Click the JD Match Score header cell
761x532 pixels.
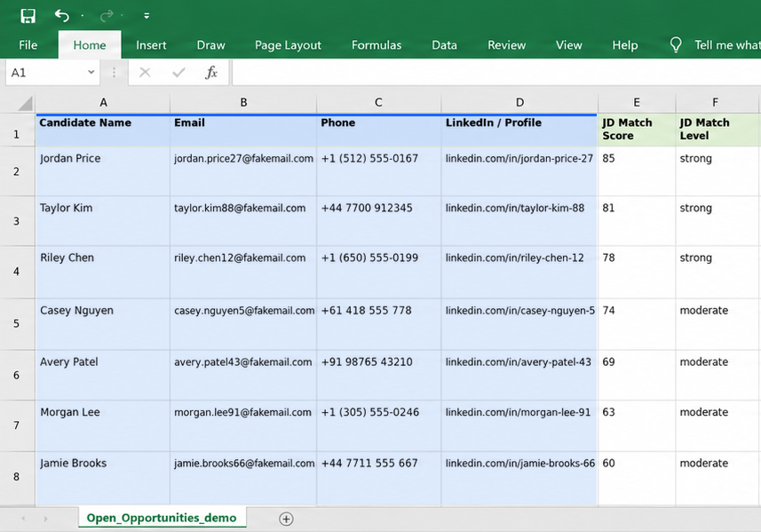point(637,130)
